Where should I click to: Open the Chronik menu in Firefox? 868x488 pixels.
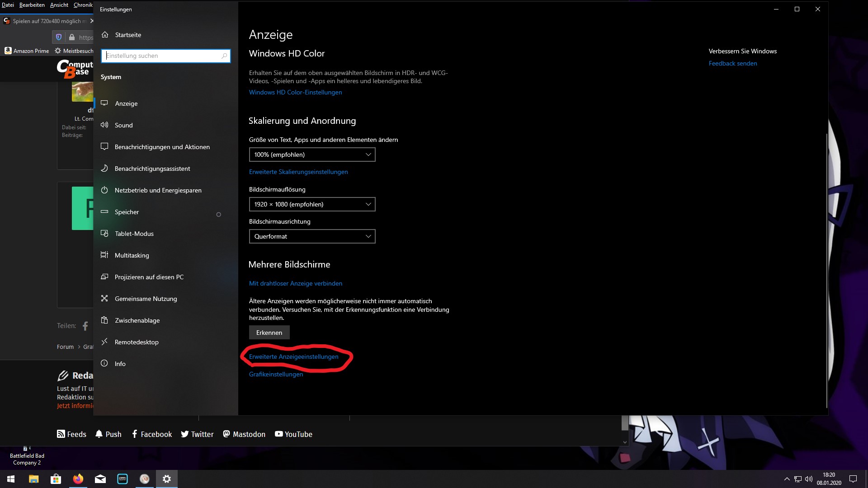point(83,5)
